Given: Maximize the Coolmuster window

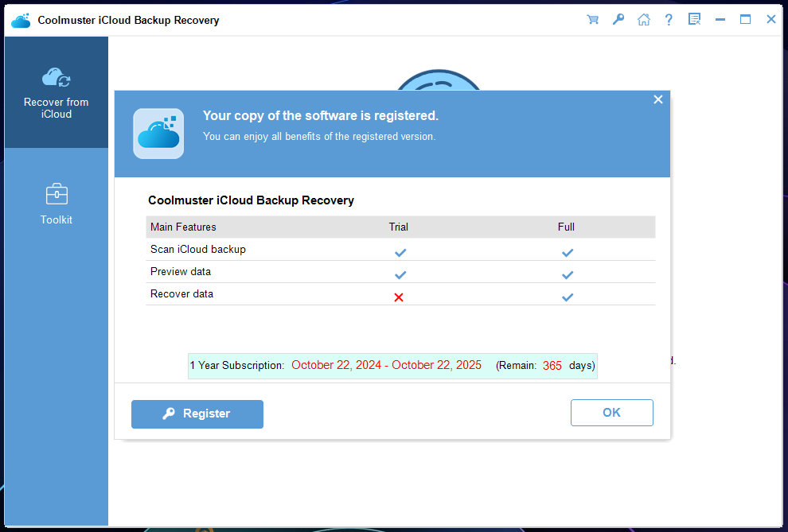Looking at the screenshot, I should [x=746, y=20].
